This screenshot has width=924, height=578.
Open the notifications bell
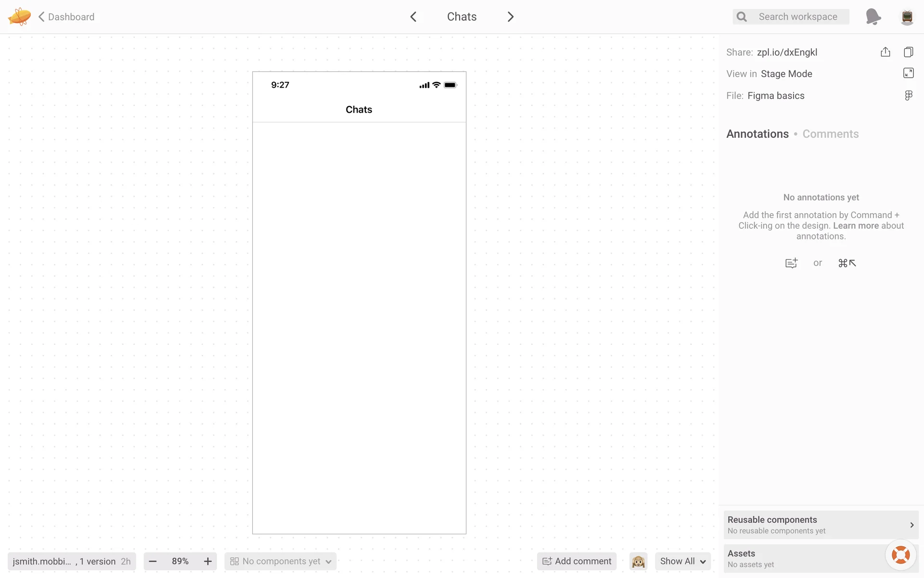[873, 17]
